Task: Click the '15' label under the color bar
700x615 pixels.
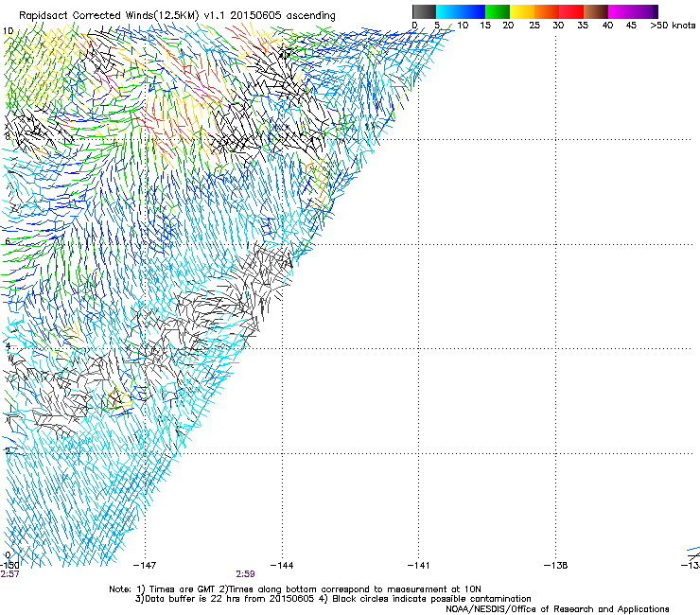Action: tap(485, 26)
